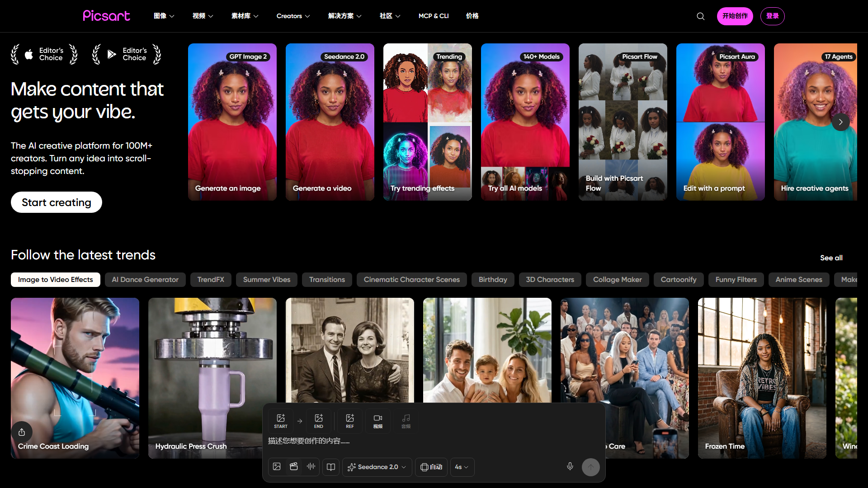This screenshot has width=868, height=488.
Task: Click the 登录 login button
Action: [773, 16]
